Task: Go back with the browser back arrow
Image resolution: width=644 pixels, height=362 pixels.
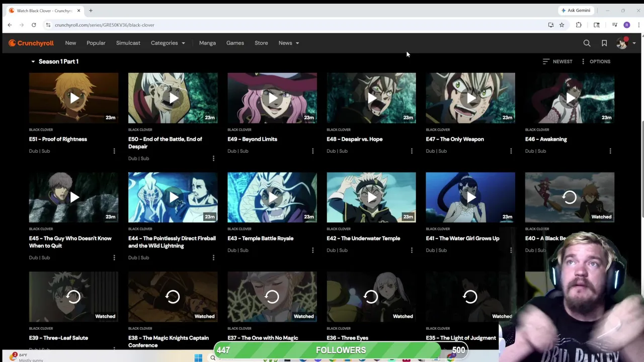Action: pyautogui.click(x=10, y=25)
